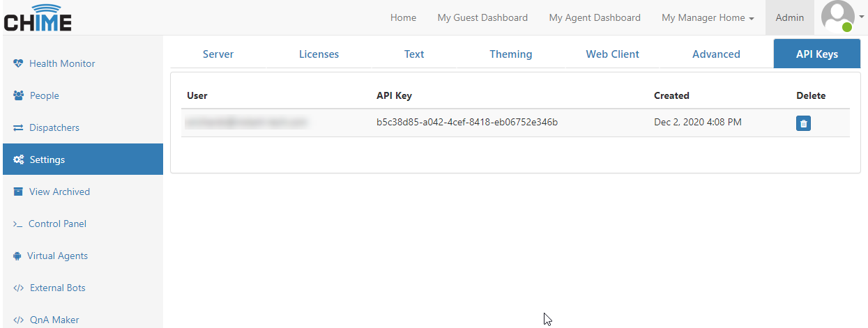Go to My Agent Dashboard

(595, 18)
